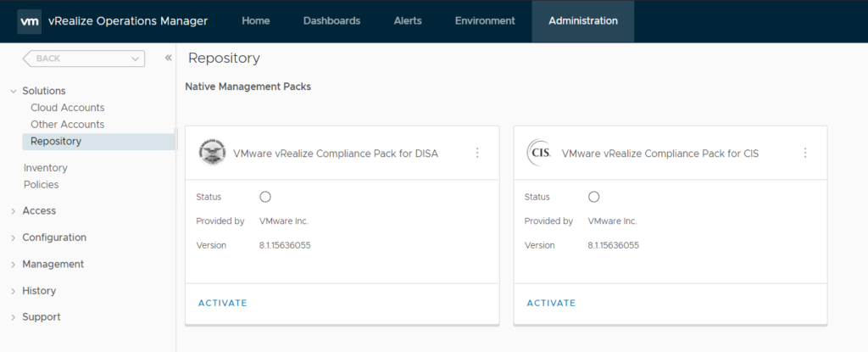Open the BACK dropdown arrow
Viewport: 868px width, 352px height.
point(135,59)
